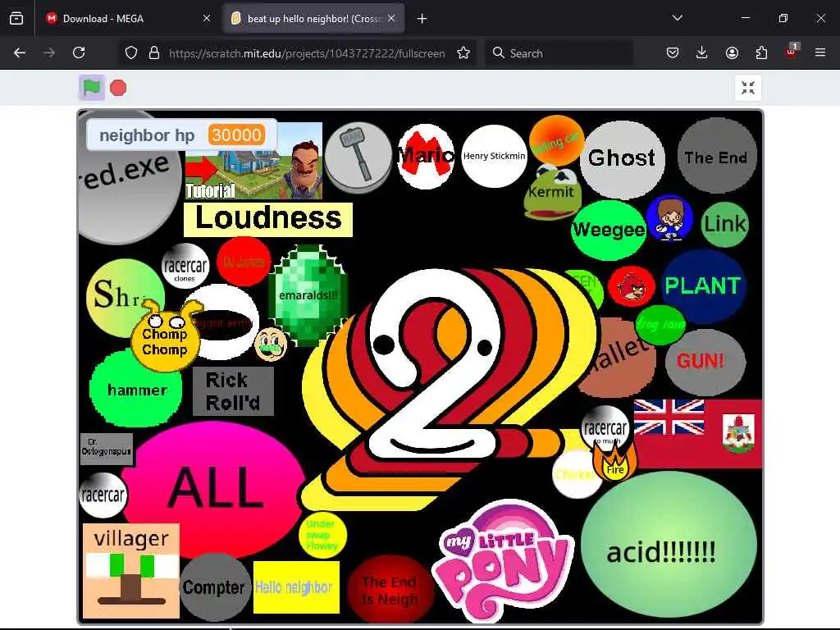Stop the project with red stop button
Image resolution: width=840 pixels, height=630 pixels.
pos(118,88)
